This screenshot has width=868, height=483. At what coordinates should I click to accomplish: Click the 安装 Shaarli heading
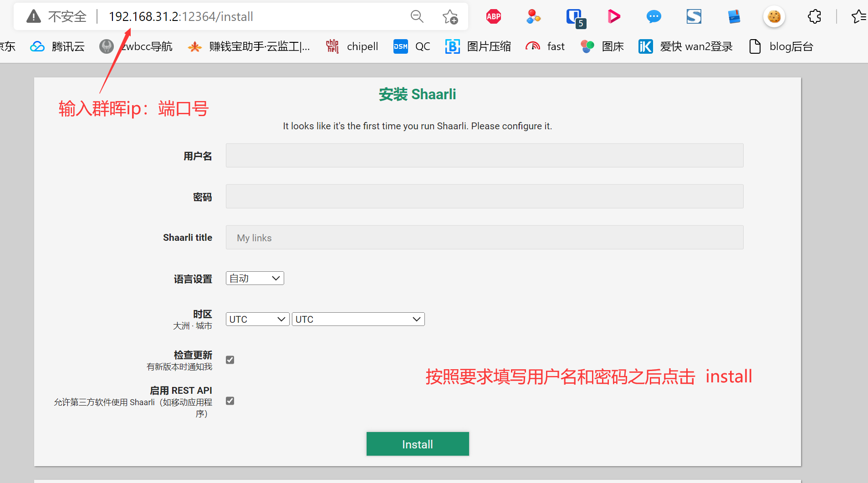click(x=417, y=94)
